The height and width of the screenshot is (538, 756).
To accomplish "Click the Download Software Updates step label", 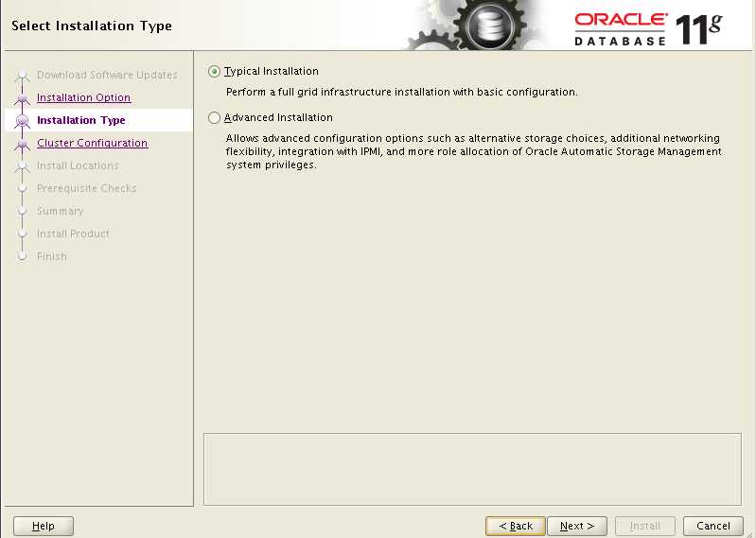I will pos(107,75).
